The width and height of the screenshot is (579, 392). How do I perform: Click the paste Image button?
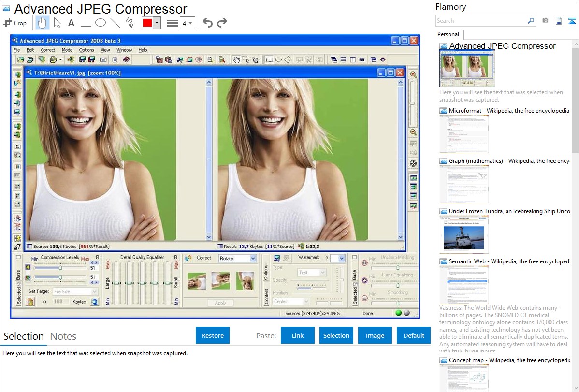375,335
